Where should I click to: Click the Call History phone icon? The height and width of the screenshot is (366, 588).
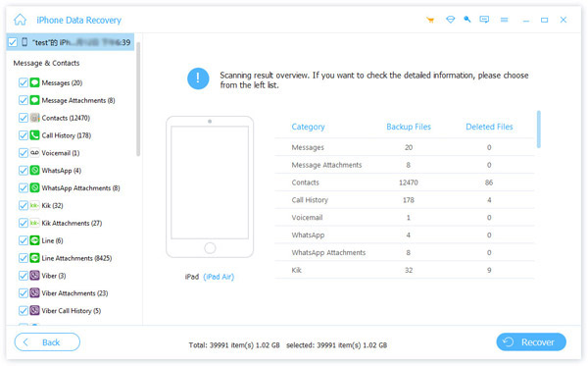[34, 135]
